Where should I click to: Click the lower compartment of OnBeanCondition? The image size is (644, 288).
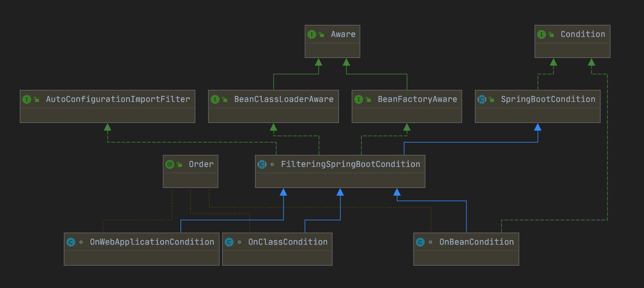pyautogui.click(x=466, y=258)
